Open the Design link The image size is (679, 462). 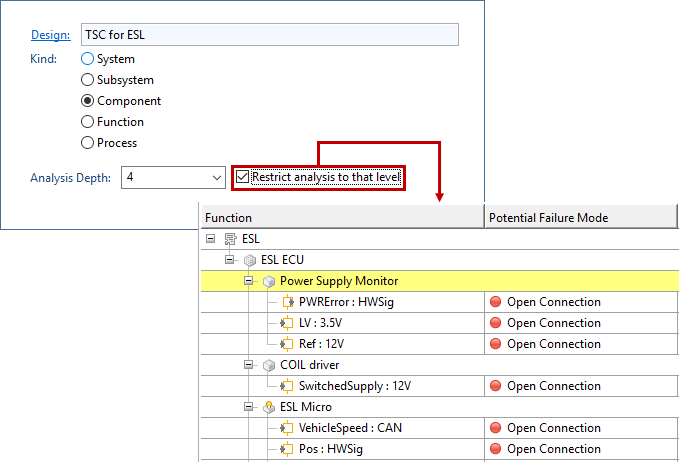point(51,35)
